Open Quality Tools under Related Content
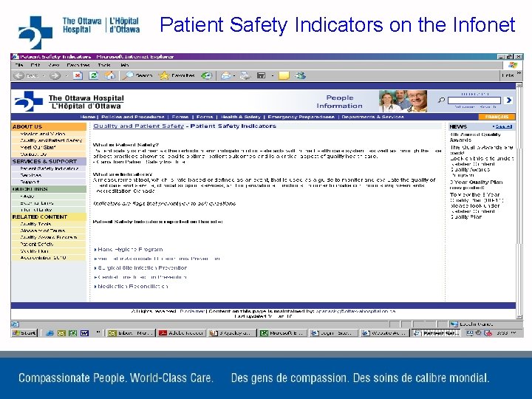This screenshot has width=532, height=399. (35, 224)
